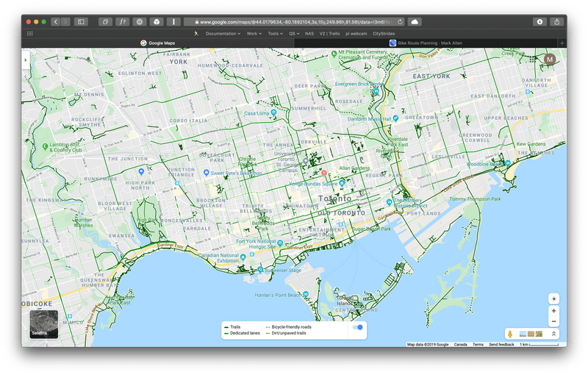
Task: Open Sweet Pete's Bike Shop place marker
Action: (x=206, y=173)
